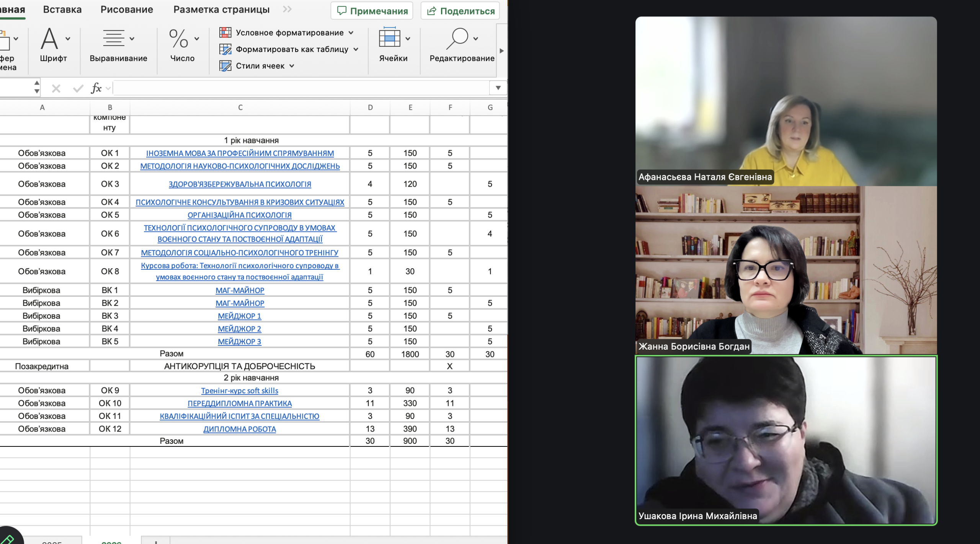Click the Примечания comments button
The width and height of the screenshot is (980, 544).
coord(372,11)
